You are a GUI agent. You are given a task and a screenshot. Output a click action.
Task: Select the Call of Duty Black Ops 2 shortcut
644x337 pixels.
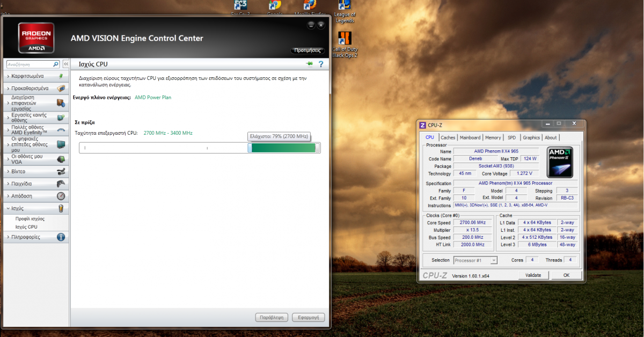tap(345, 45)
